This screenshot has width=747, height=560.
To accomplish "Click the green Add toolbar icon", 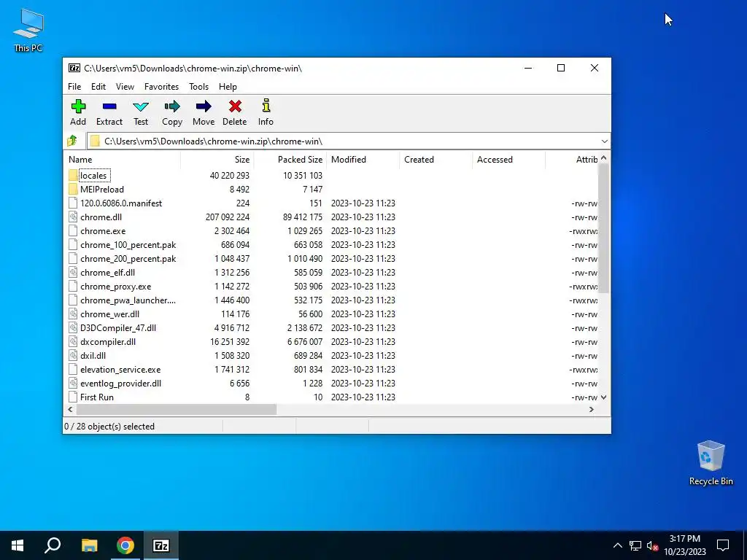I will 78,106.
